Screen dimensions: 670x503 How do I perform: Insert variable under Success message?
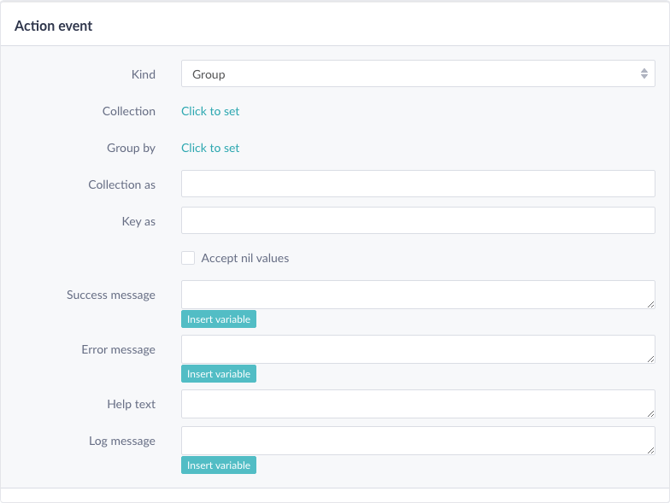tap(219, 319)
